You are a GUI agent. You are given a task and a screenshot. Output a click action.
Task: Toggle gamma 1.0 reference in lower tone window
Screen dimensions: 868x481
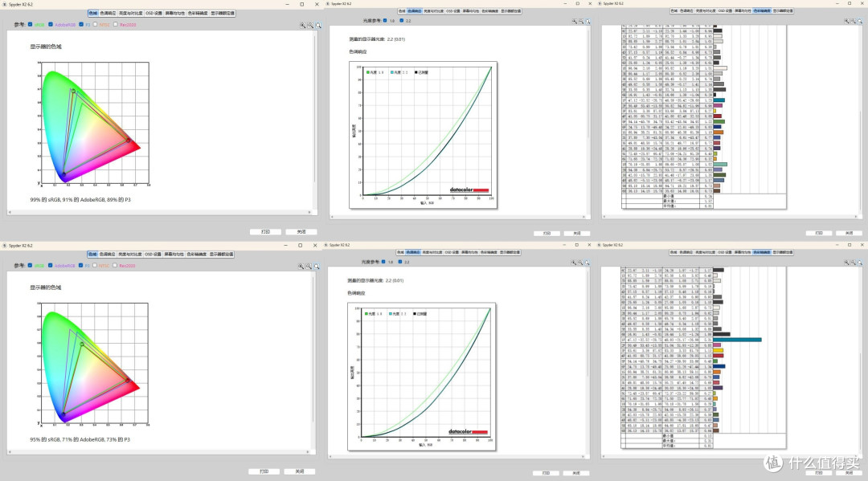tap(383, 262)
